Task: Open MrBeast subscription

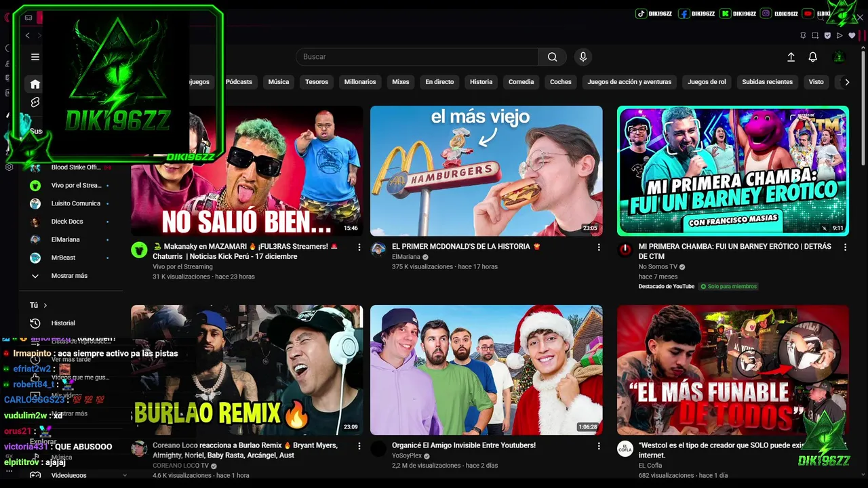Action: tap(71, 258)
